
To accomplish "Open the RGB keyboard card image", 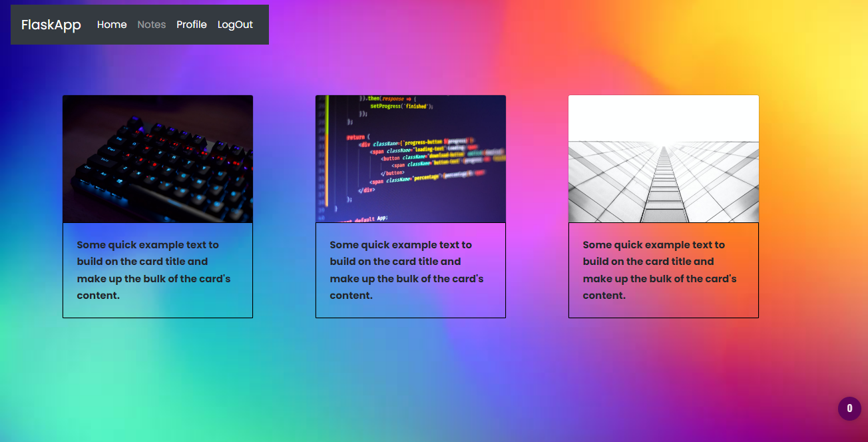I will [158, 159].
